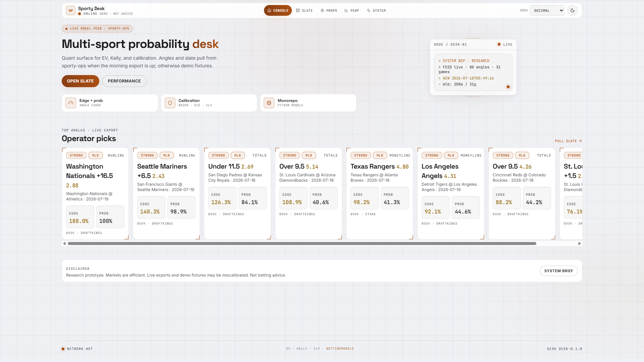This screenshot has height=362, width=644.
Task: Switch to the CONSOLE tab
Action: pyautogui.click(x=278, y=10)
